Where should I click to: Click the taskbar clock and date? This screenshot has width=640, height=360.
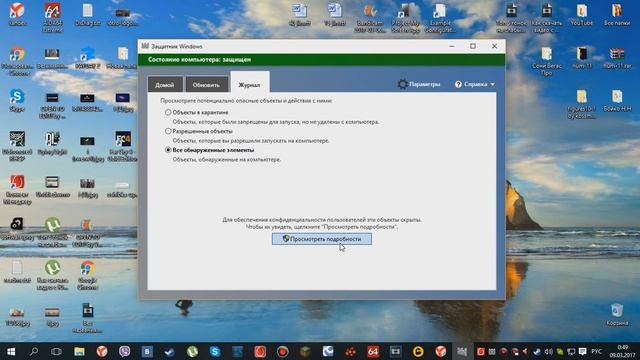(622, 351)
